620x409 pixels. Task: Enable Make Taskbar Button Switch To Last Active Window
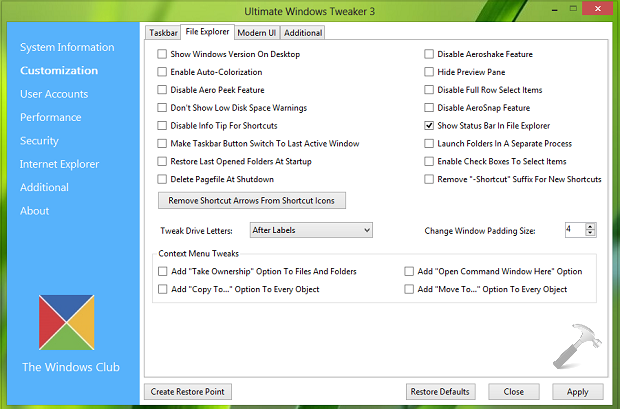tap(162, 143)
